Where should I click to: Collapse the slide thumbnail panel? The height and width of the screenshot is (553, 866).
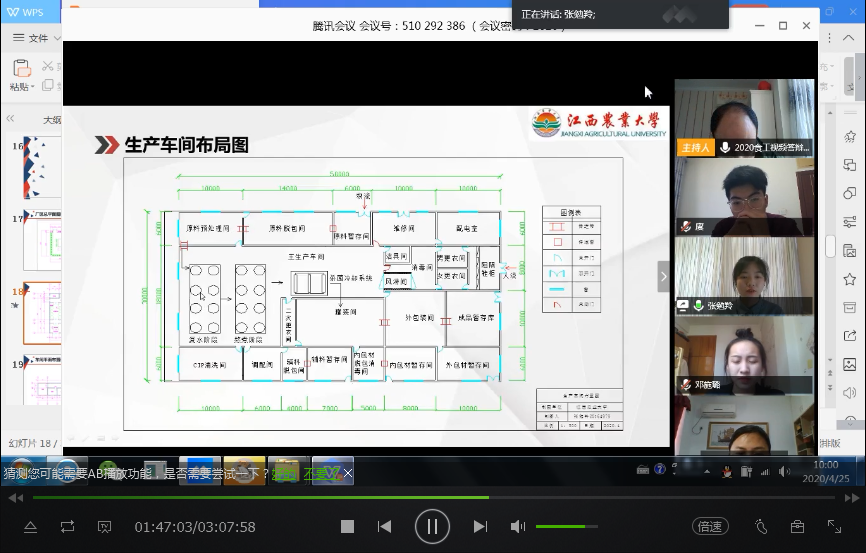pyautogui.click(x=7, y=119)
